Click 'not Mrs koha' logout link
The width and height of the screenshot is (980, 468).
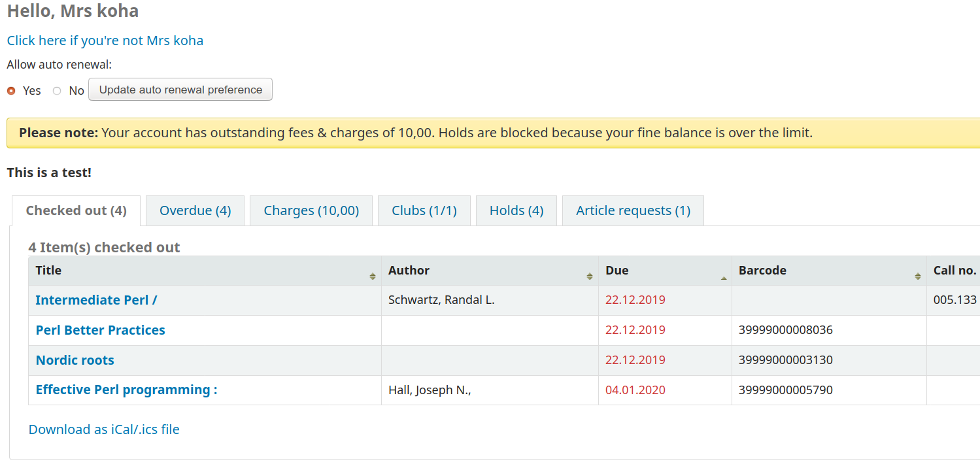tap(105, 41)
